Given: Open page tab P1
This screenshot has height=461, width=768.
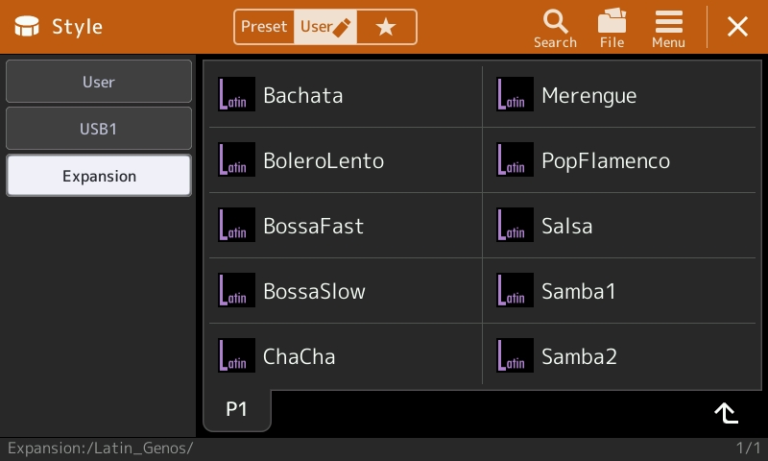Looking at the screenshot, I should (x=237, y=409).
